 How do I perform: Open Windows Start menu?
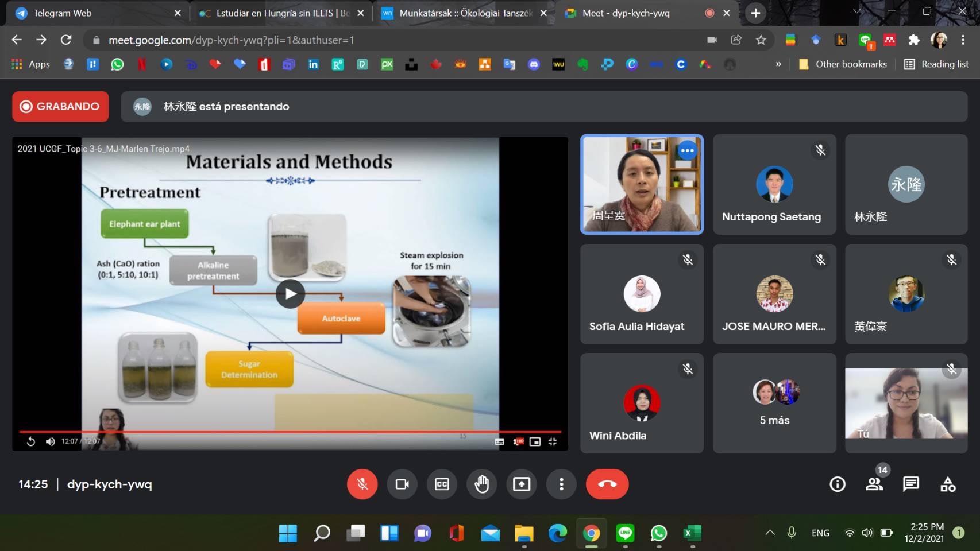[x=288, y=533]
